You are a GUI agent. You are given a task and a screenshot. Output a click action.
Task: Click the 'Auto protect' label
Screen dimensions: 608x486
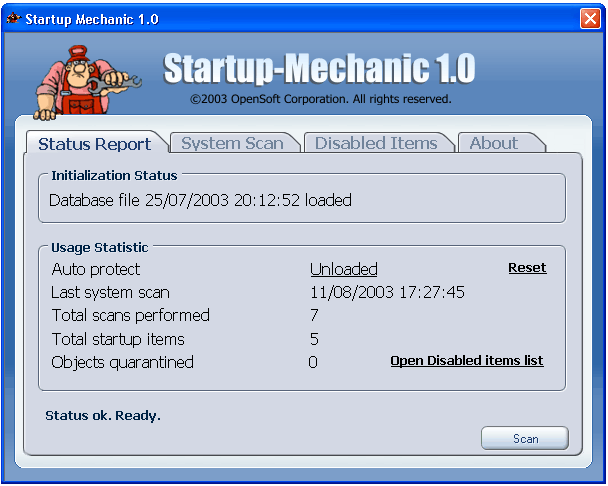96,270
